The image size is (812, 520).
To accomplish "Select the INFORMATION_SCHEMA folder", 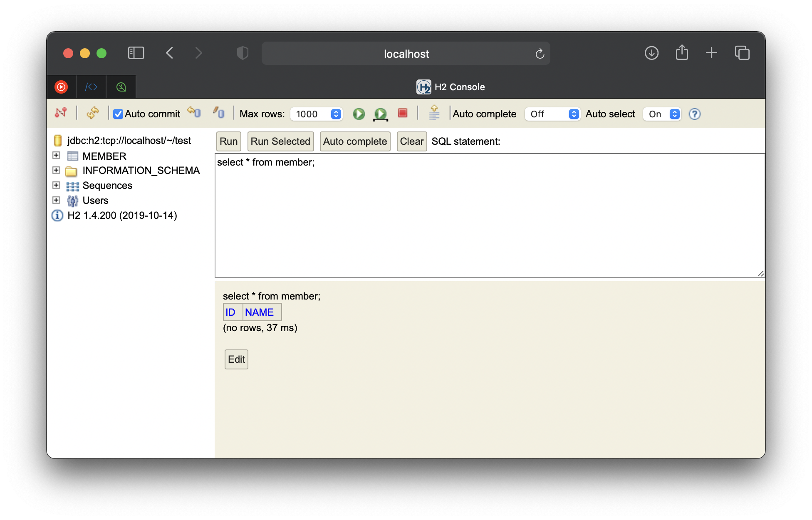I will [141, 170].
